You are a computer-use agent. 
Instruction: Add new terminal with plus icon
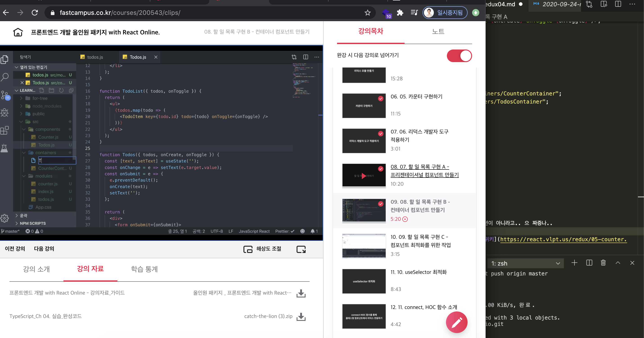574,263
